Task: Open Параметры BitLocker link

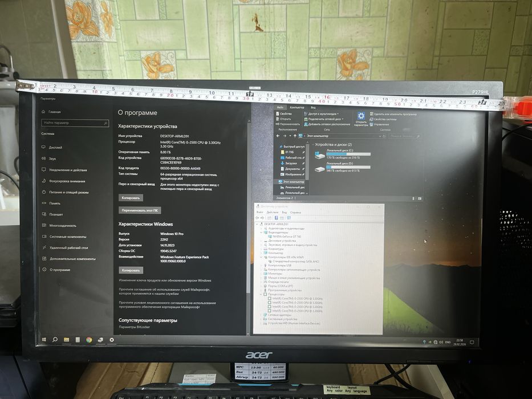Action: pos(134,327)
